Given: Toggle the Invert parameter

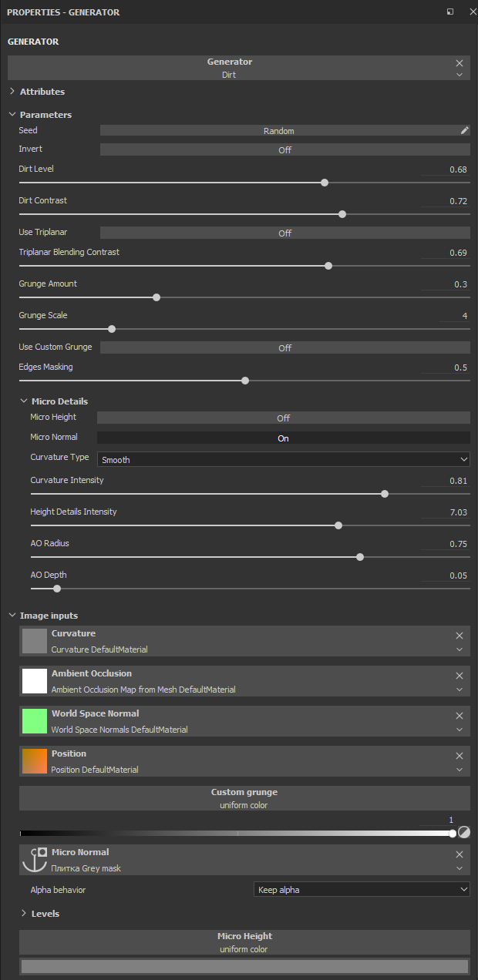Looking at the screenshot, I should pyautogui.click(x=284, y=150).
